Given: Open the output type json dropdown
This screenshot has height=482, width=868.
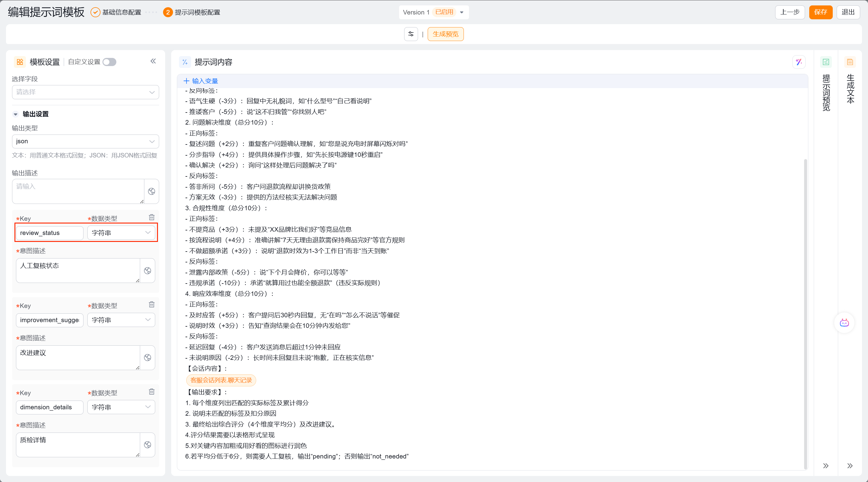Looking at the screenshot, I should [x=85, y=141].
